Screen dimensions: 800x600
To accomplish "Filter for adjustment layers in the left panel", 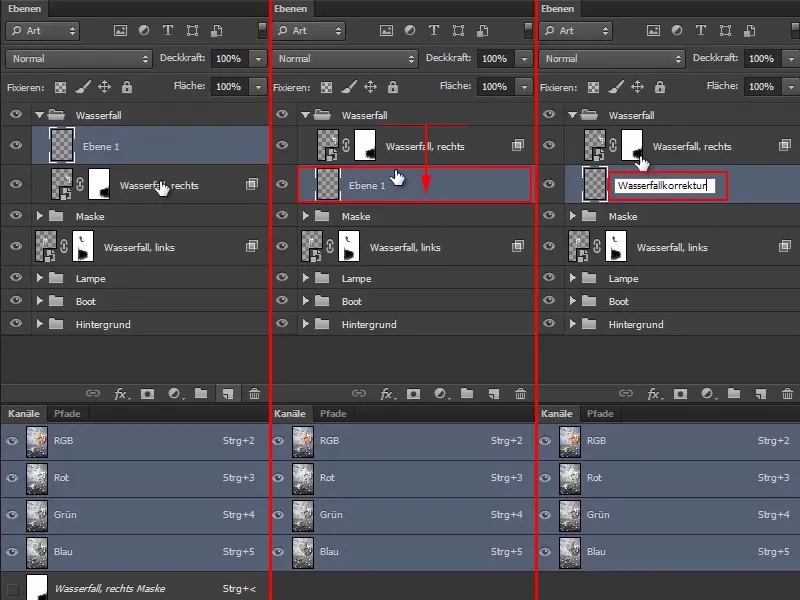I will point(144,31).
